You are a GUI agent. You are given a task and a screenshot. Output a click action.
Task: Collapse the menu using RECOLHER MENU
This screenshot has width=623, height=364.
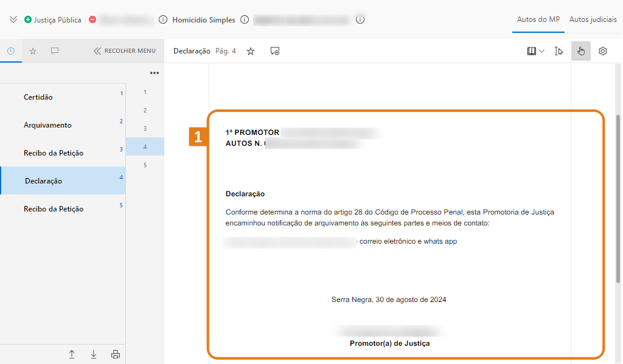(124, 51)
